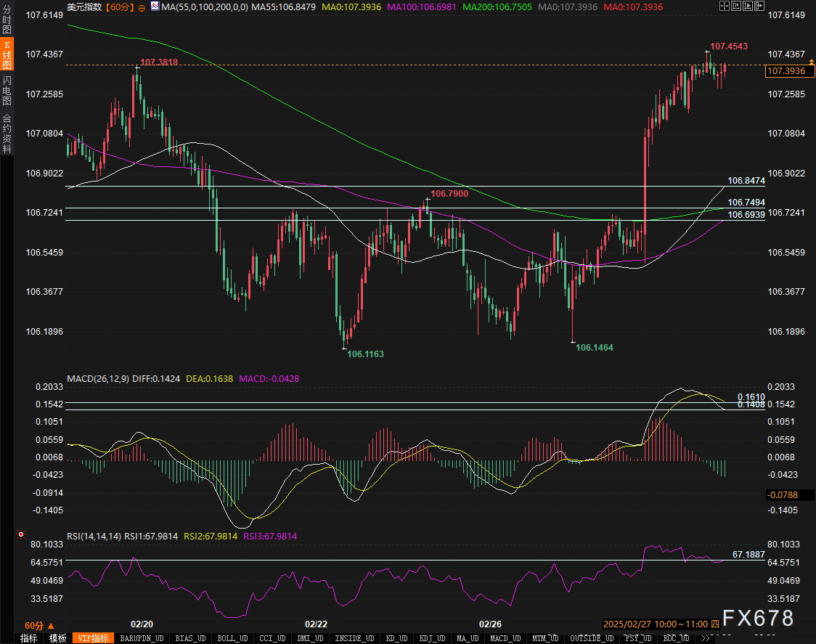This screenshot has height=644, width=816.
Task: Click the 【60分】 period label in chart title
Action: tap(120, 7)
